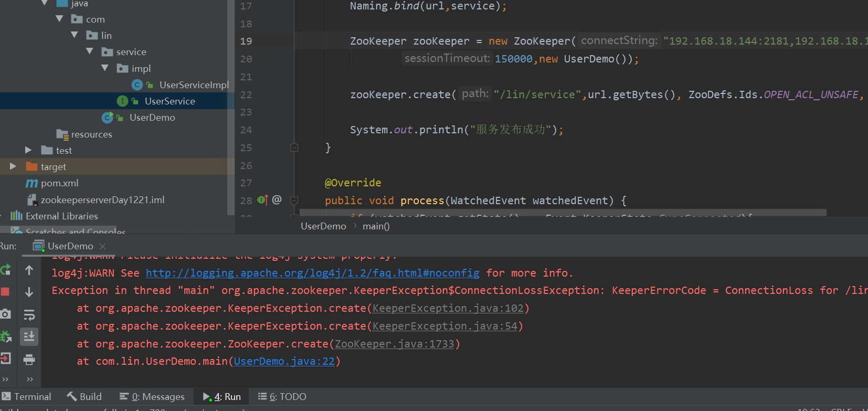The height and width of the screenshot is (411, 868).
Task: Select UserServiceImpl class in project tree
Action: click(x=194, y=85)
